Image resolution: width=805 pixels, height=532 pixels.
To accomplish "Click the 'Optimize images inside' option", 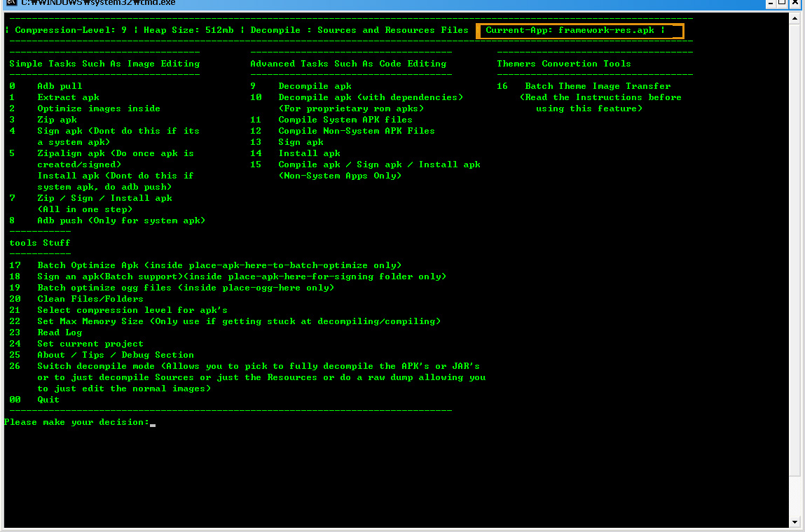I will (98, 108).
